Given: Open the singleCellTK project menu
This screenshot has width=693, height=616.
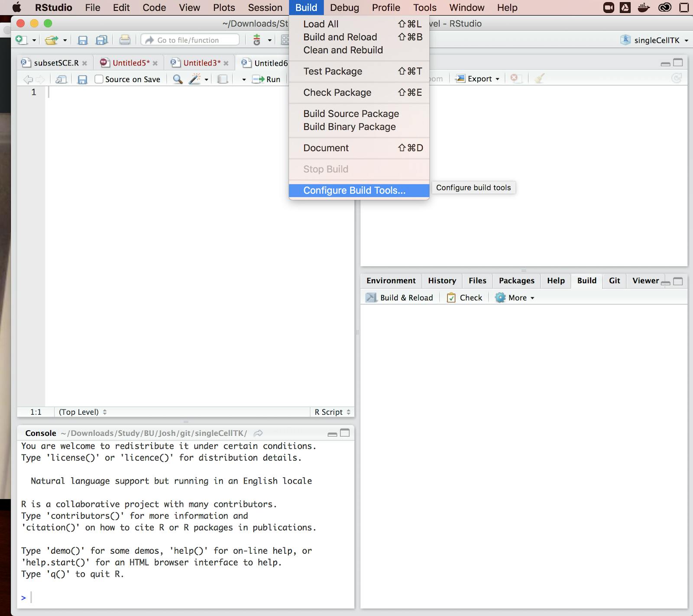Looking at the screenshot, I should coord(654,40).
